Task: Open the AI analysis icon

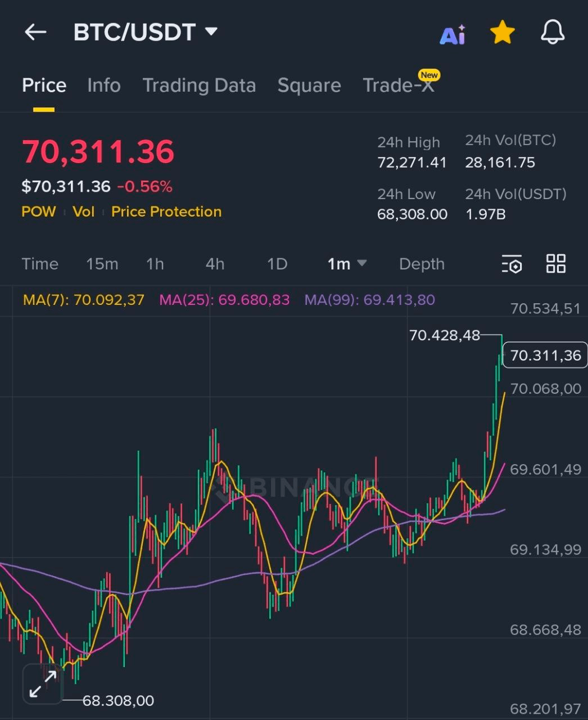Action: tap(453, 34)
